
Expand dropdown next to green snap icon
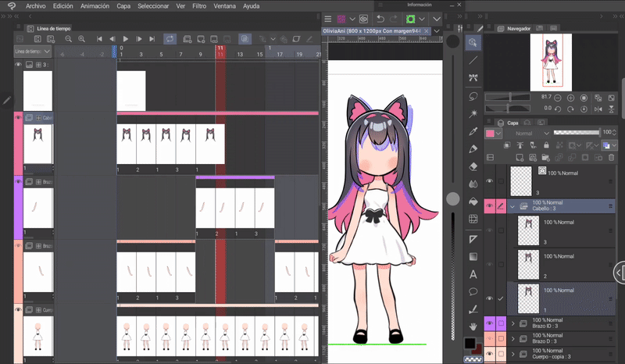pyautogui.click(x=422, y=19)
